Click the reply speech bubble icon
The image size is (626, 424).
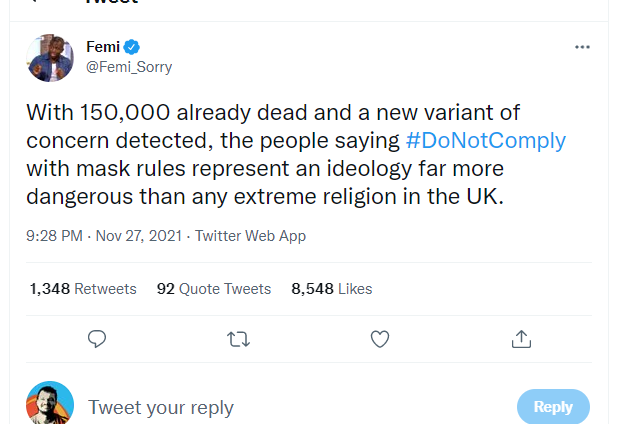[x=97, y=340]
